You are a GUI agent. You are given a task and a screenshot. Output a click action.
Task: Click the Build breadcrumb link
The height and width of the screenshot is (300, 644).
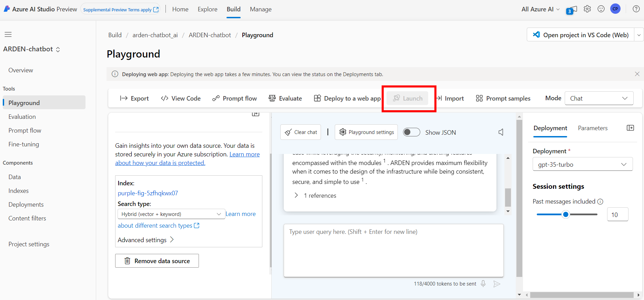coord(115,35)
